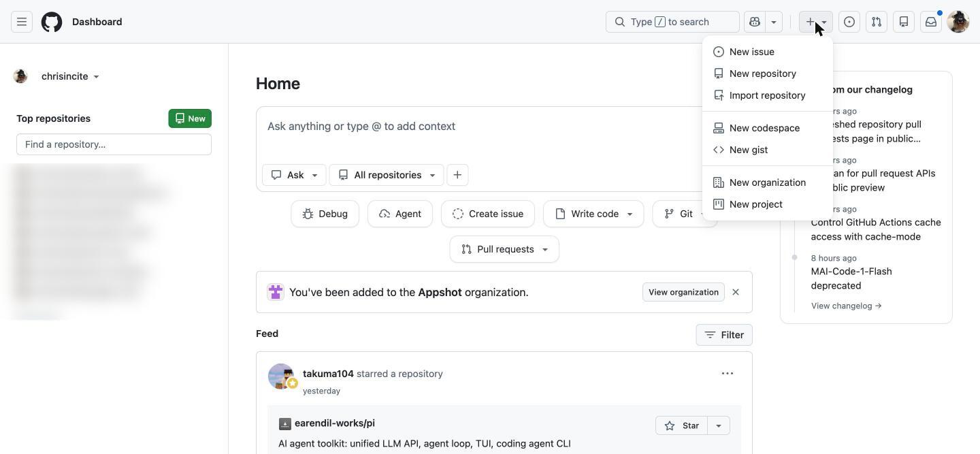
Task: Expand the Write code dropdown
Action: coord(593,214)
